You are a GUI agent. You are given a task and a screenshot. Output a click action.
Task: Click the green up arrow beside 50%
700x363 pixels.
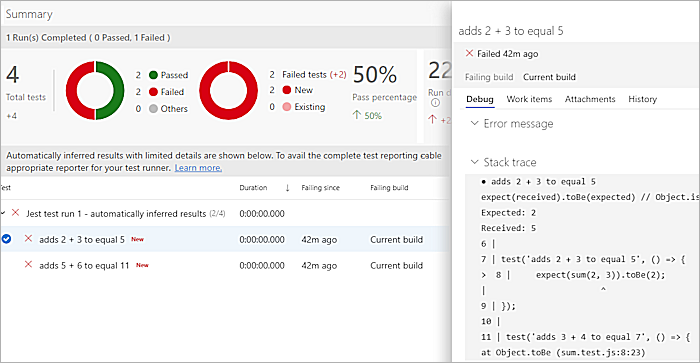click(356, 115)
